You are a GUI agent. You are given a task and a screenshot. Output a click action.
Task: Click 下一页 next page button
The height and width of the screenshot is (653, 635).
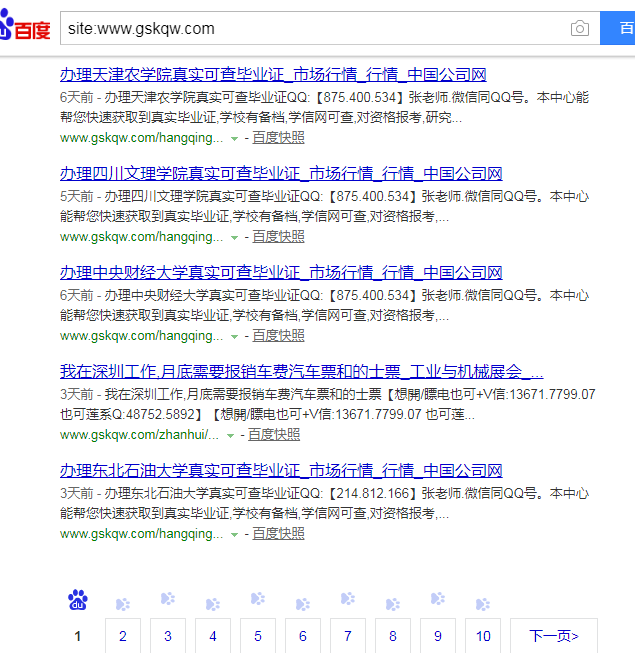[554, 636]
